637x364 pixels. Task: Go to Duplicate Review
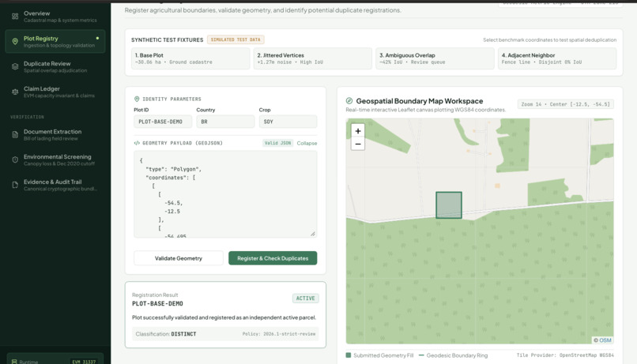55,66
